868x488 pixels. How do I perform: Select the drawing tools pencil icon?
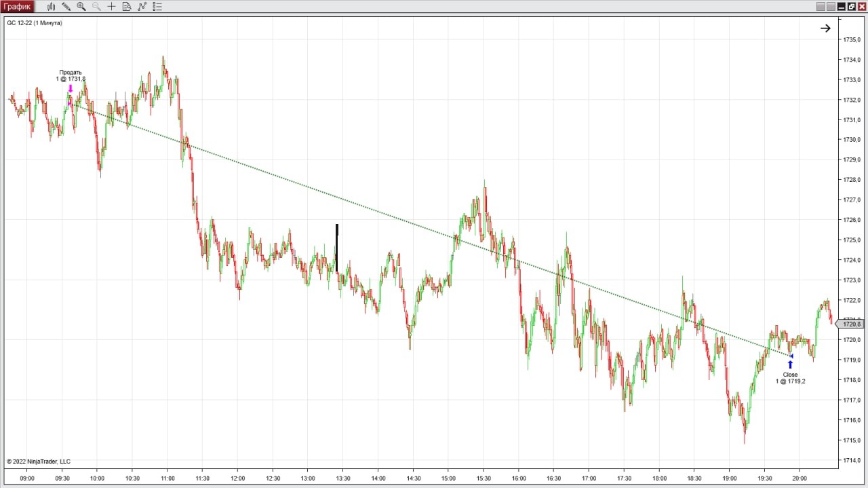[66, 7]
